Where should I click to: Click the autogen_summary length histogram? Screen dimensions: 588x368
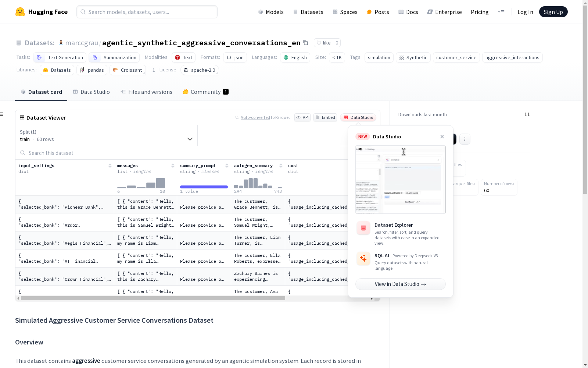tap(258, 183)
